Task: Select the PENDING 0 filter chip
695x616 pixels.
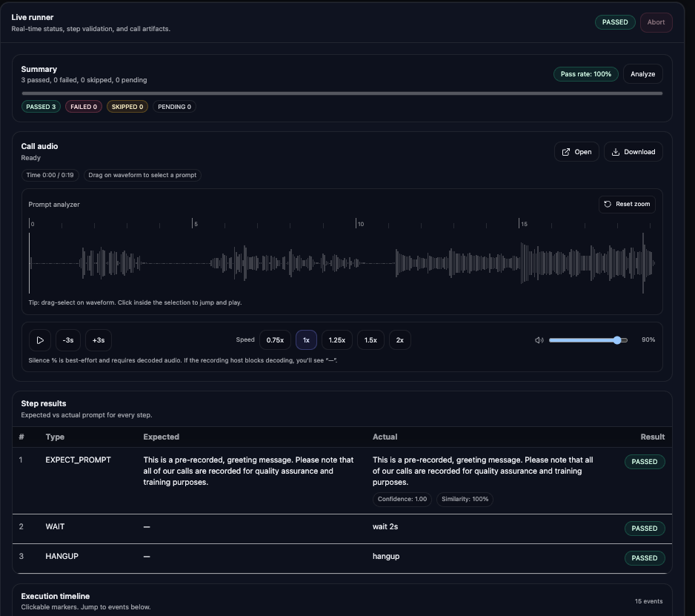Action: [174, 107]
